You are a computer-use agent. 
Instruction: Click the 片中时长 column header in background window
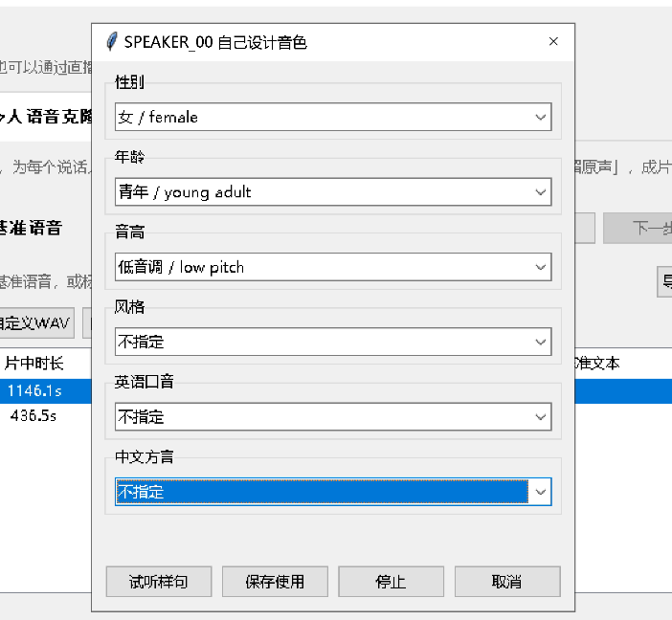34,364
